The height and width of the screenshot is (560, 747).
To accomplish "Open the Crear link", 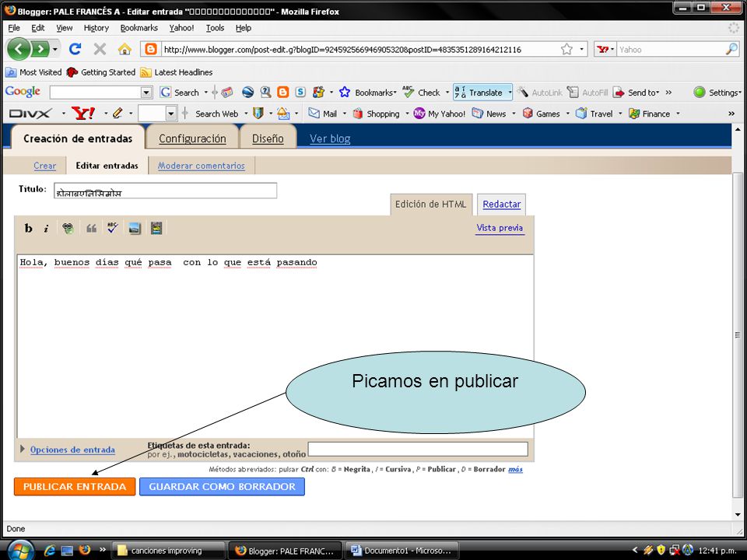I will coord(45,166).
